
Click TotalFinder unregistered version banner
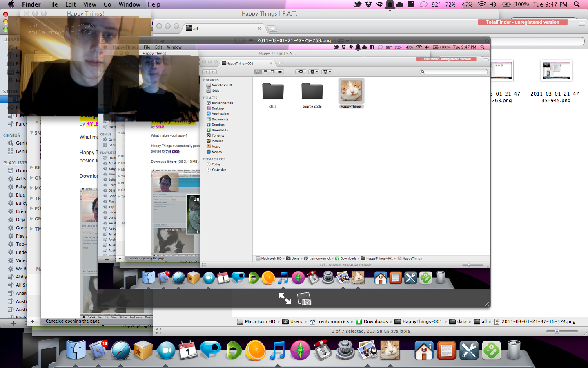pos(522,22)
